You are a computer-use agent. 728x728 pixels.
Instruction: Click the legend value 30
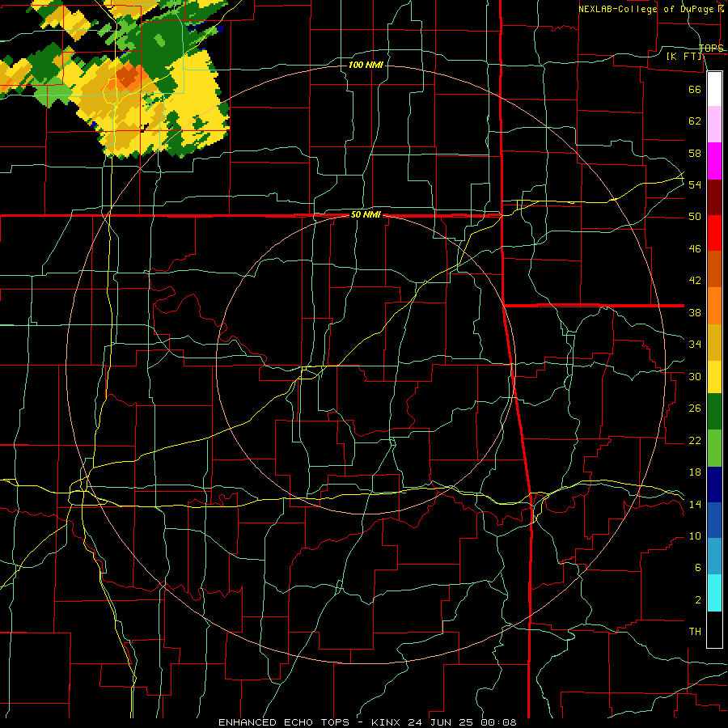tap(695, 376)
